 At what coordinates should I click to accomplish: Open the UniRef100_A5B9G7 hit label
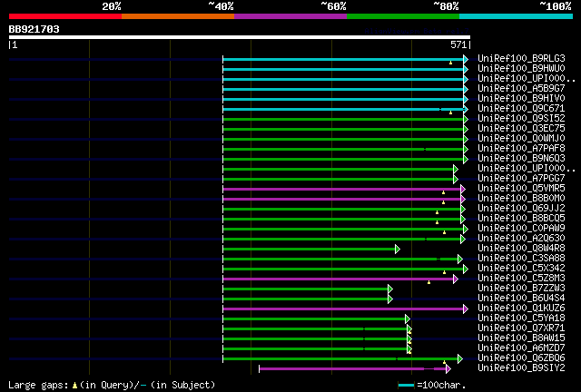click(x=521, y=89)
